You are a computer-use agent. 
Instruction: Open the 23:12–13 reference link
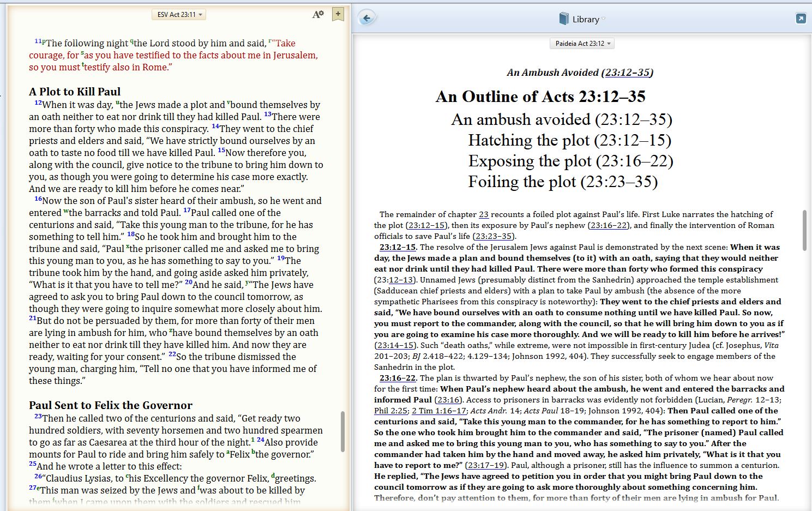[x=400, y=280]
